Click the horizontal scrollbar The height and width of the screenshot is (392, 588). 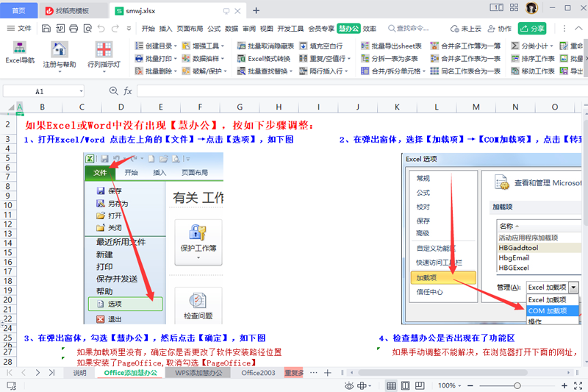tap(442, 372)
